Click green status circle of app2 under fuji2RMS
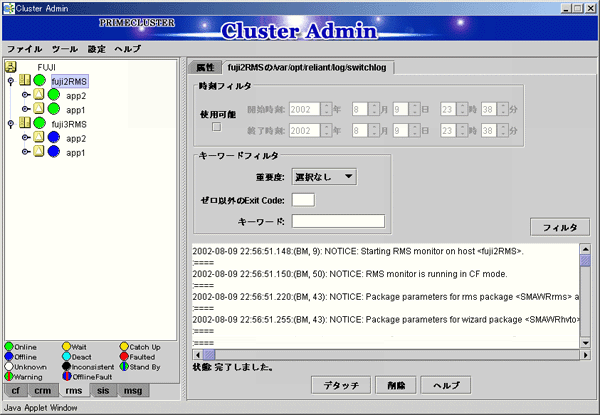This screenshot has width=600, height=415. (54, 95)
